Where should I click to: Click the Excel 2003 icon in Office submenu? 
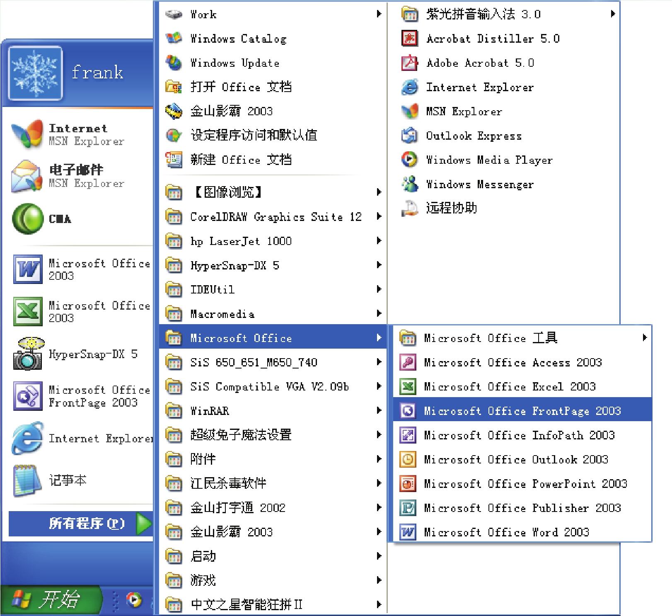(x=408, y=386)
